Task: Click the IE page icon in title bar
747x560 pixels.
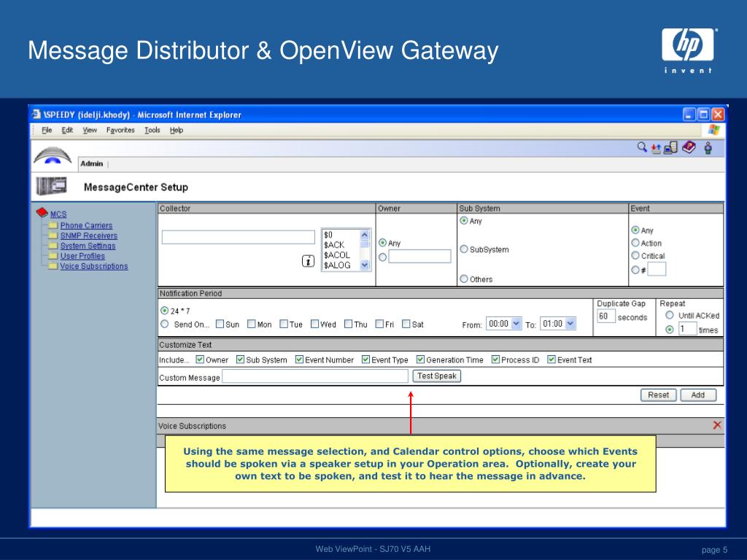Action: [36, 114]
